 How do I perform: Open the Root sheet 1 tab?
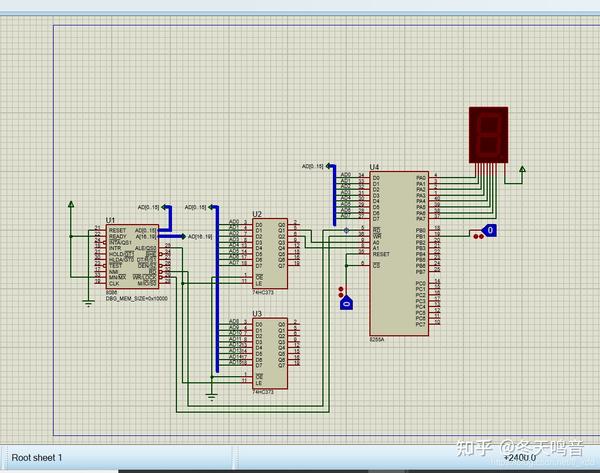tap(37, 457)
